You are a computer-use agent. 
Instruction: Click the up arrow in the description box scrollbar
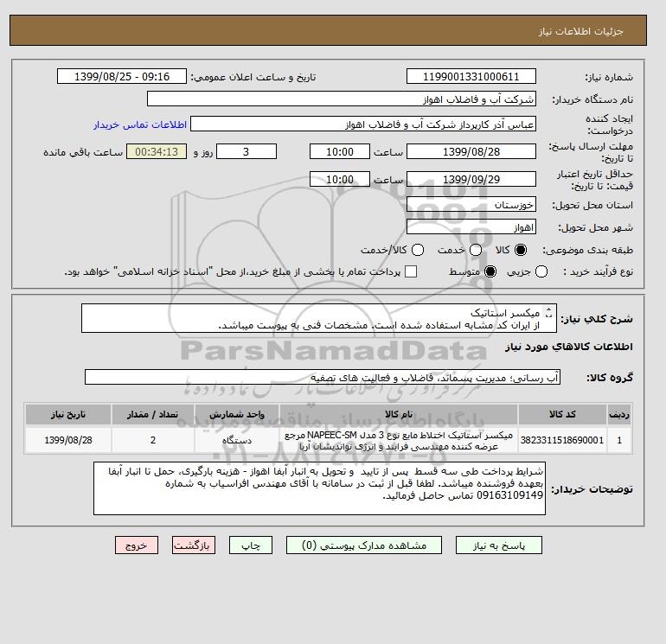point(548,310)
